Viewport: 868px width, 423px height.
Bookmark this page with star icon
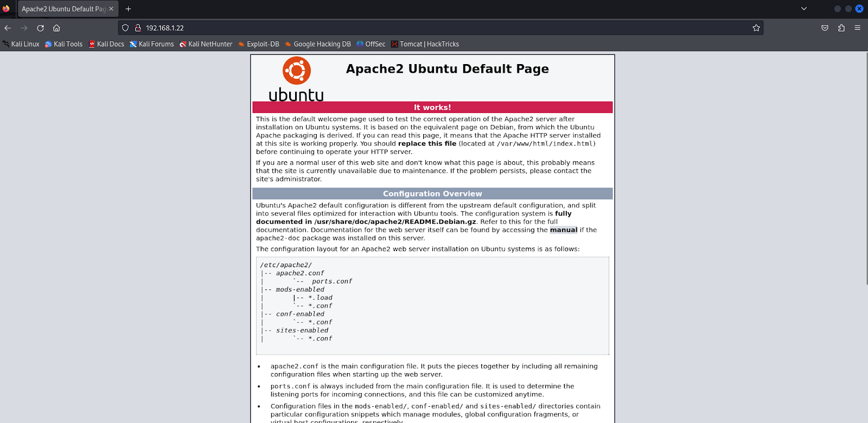tap(756, 28)
